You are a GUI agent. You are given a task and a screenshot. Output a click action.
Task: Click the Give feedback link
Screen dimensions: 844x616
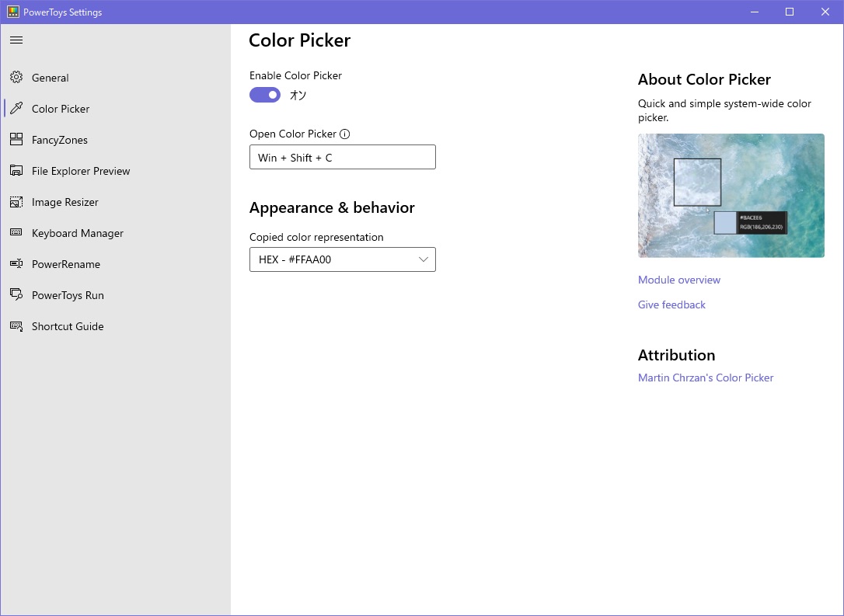[x=671, y=305]
